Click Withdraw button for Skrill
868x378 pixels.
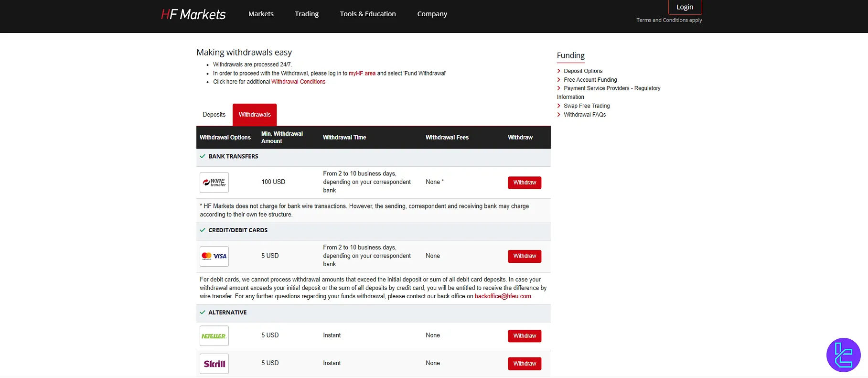525,364
